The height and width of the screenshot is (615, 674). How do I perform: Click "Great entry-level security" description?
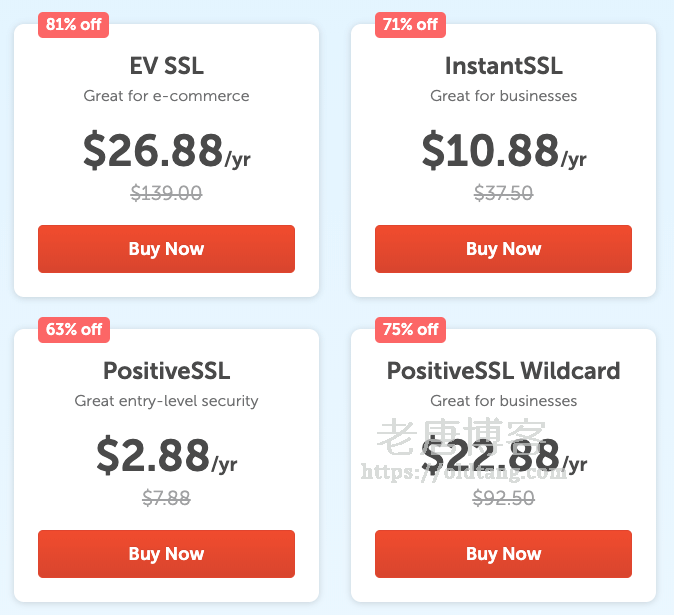tap(166, 401)
